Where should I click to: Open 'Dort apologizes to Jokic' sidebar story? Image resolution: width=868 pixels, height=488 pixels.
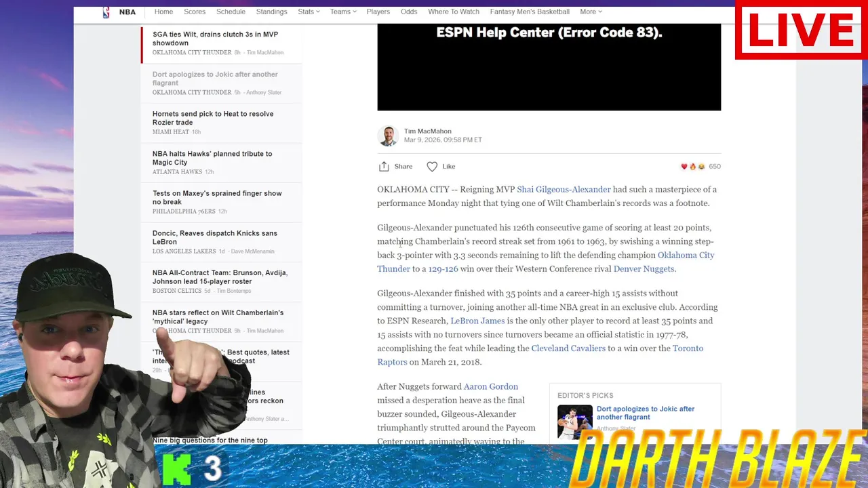[x=215, y=79]
